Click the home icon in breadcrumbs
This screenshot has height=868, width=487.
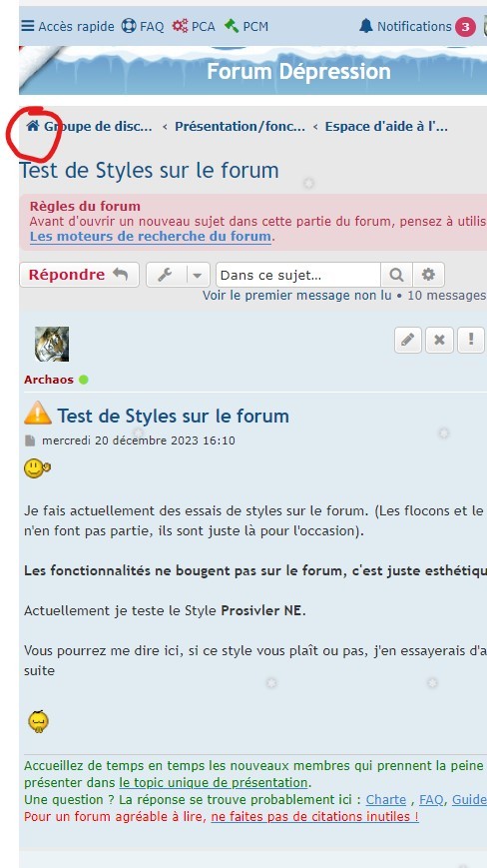tap(33, 126)
